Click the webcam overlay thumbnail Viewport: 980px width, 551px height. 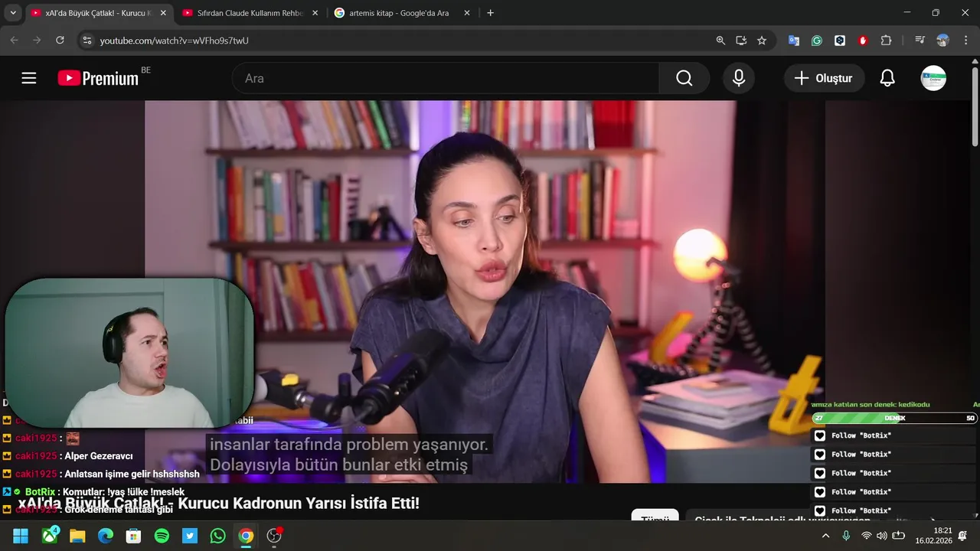tap(129, 352)
